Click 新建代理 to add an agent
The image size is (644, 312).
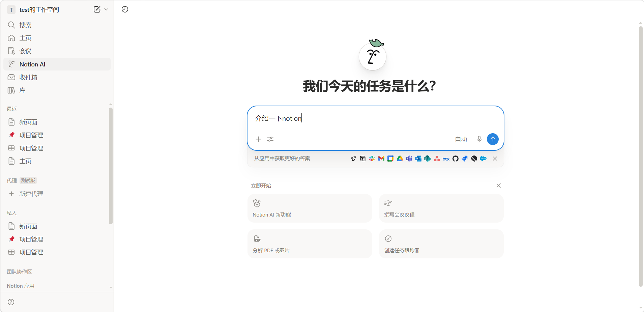[31, 194]
